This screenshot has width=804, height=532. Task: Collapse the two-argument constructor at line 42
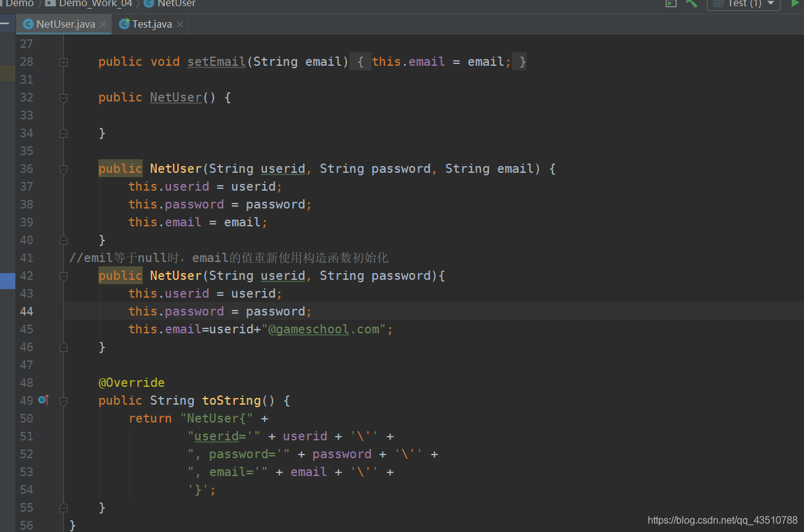pyautogui.click(x=63, y=276)
